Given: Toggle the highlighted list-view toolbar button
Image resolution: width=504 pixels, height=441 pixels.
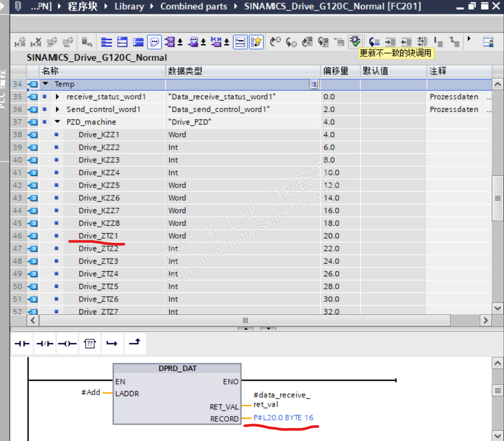Looking at the screenshot, I should pos(240,42).
